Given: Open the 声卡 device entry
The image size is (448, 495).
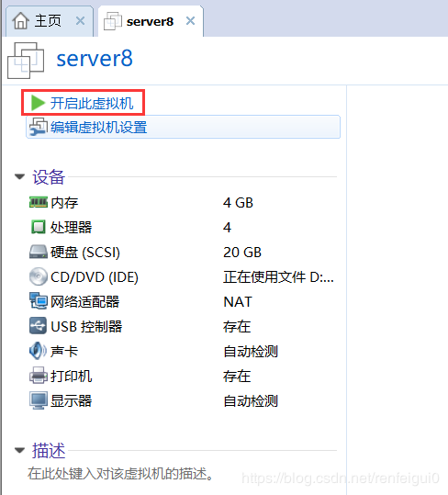Looking at the screenshot, I should coord(64,351).
